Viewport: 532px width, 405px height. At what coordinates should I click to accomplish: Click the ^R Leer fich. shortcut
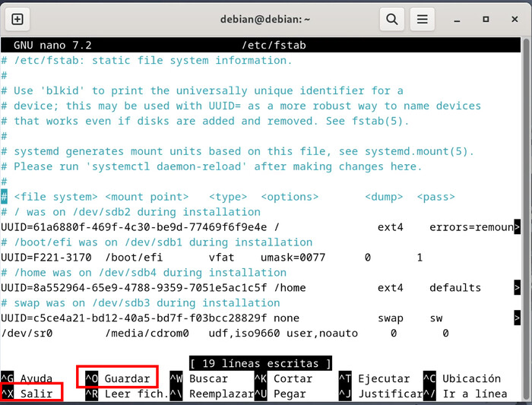(x=127, y=394)
